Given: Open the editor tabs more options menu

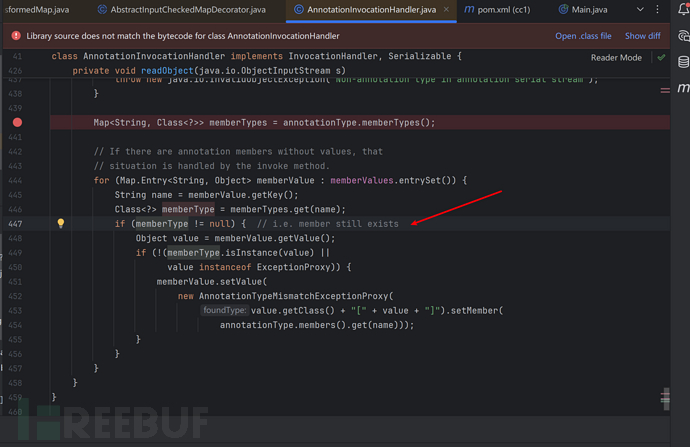Looking at the screenshot, I should point(657,9).
